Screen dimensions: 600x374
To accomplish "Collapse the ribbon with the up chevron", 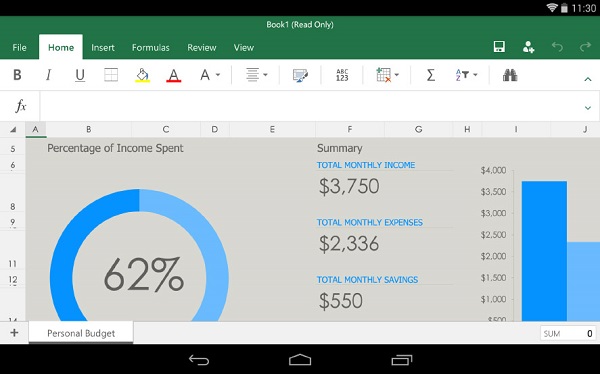I will pos(588,79).
